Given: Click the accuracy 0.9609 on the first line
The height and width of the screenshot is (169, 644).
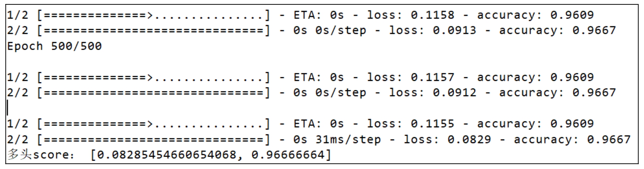Looking at the screenshot, I should (x=572, y=15).
